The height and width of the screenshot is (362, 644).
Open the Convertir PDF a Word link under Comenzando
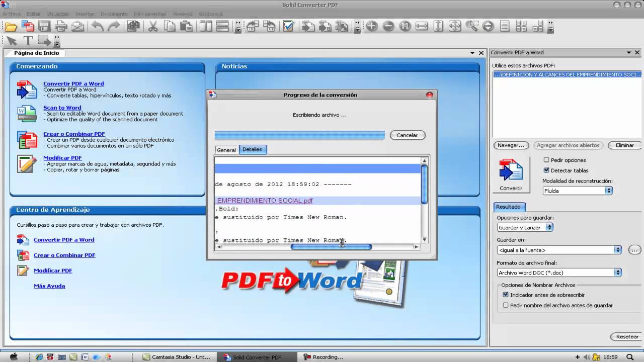click(x=73, y=84)
